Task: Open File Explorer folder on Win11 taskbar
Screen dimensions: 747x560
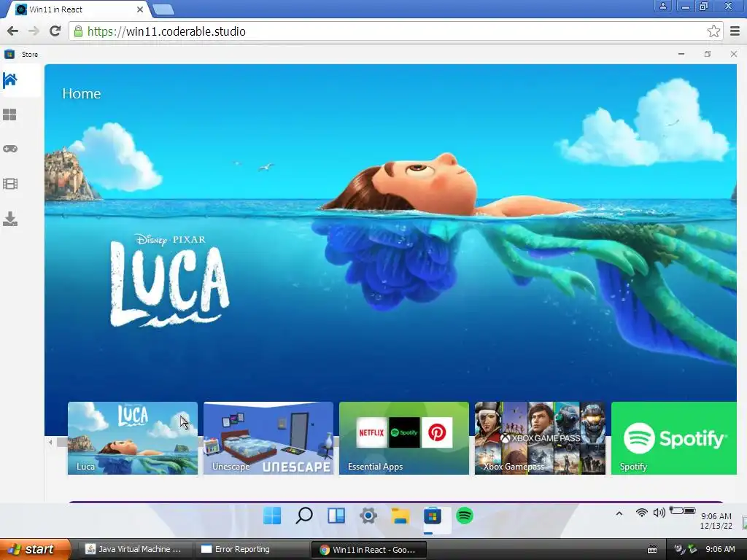Action: coord(400,516)
